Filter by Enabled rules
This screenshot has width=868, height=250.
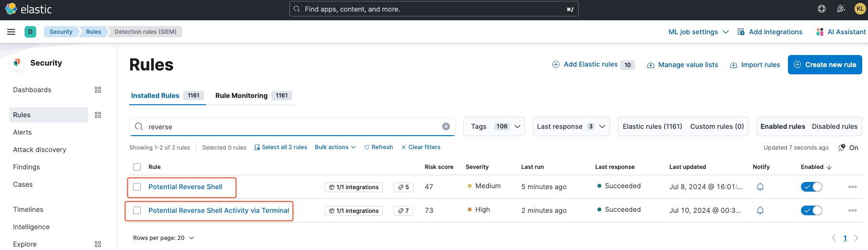[x=783, y=126]
